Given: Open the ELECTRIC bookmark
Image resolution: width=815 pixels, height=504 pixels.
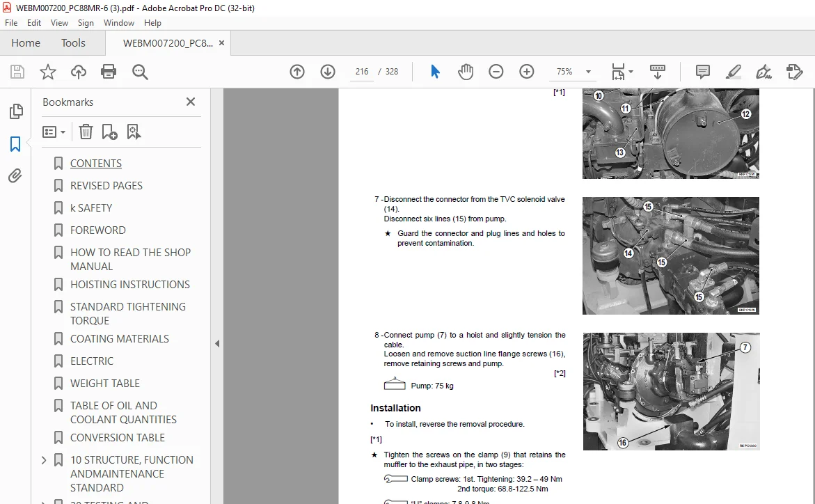Looking at the screenshot, I should pos(91,361).
